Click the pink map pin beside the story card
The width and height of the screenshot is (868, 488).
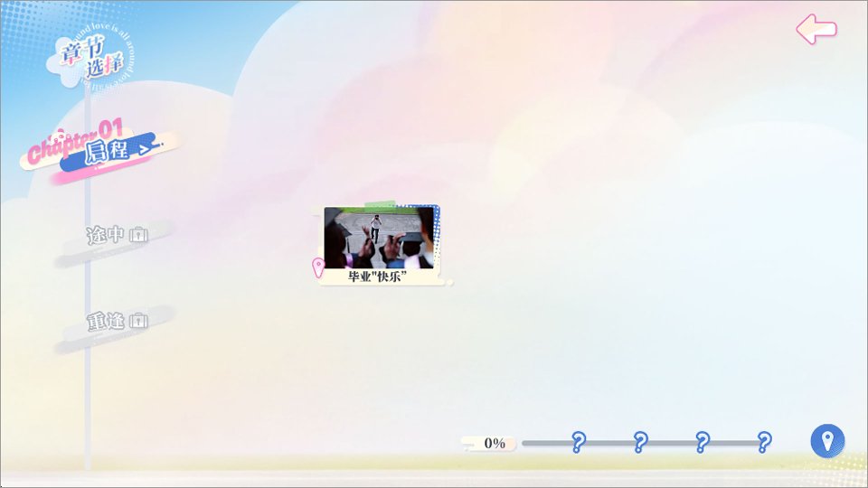[x=318, y=267]
